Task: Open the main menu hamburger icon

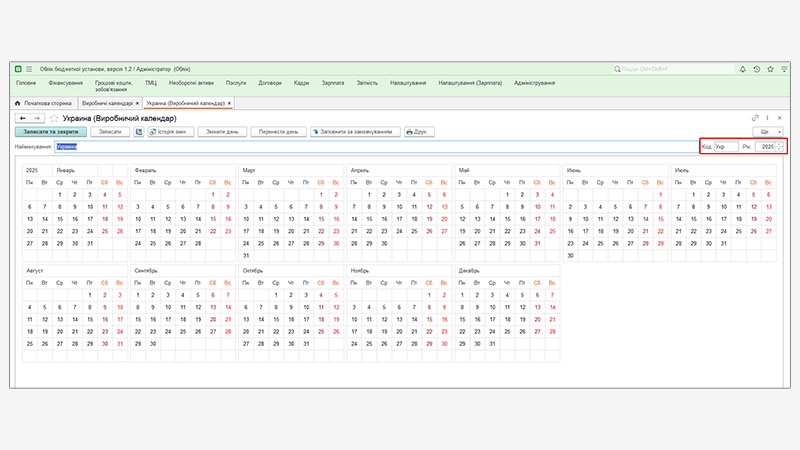Action: pos(29,69)
